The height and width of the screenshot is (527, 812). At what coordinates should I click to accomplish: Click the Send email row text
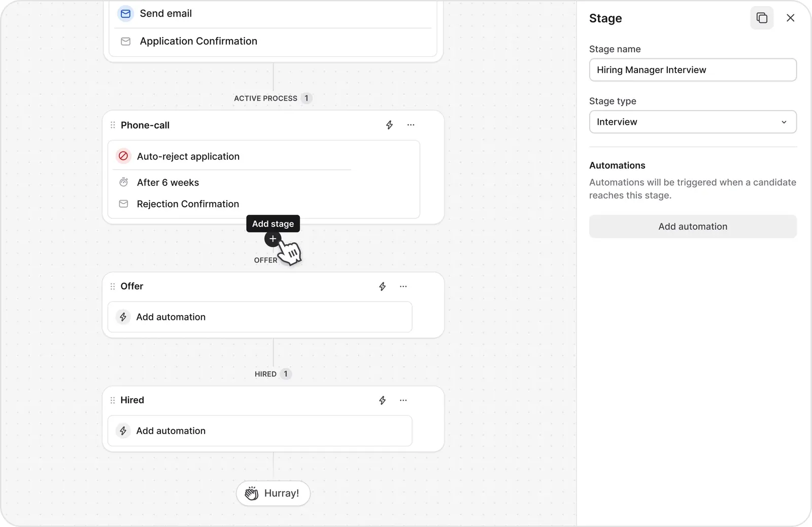[x=166, y=14]
